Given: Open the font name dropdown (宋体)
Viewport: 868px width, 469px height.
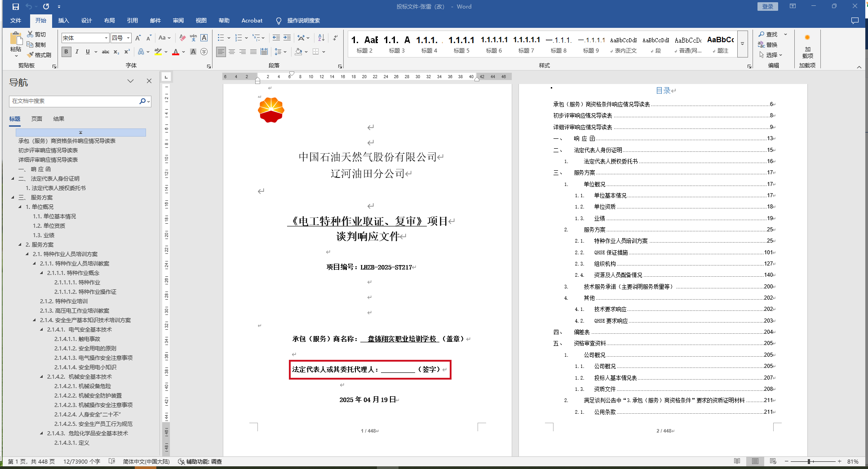Looking at the screenshot, I should pyautogui.click(x=106, y=38).
